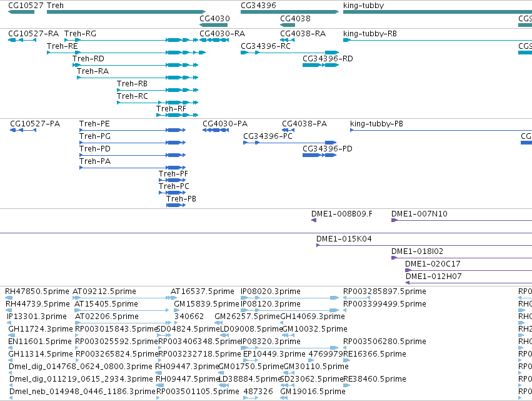
Task: Select protein CG34396-PC
Action: click(x=289, y=143)
